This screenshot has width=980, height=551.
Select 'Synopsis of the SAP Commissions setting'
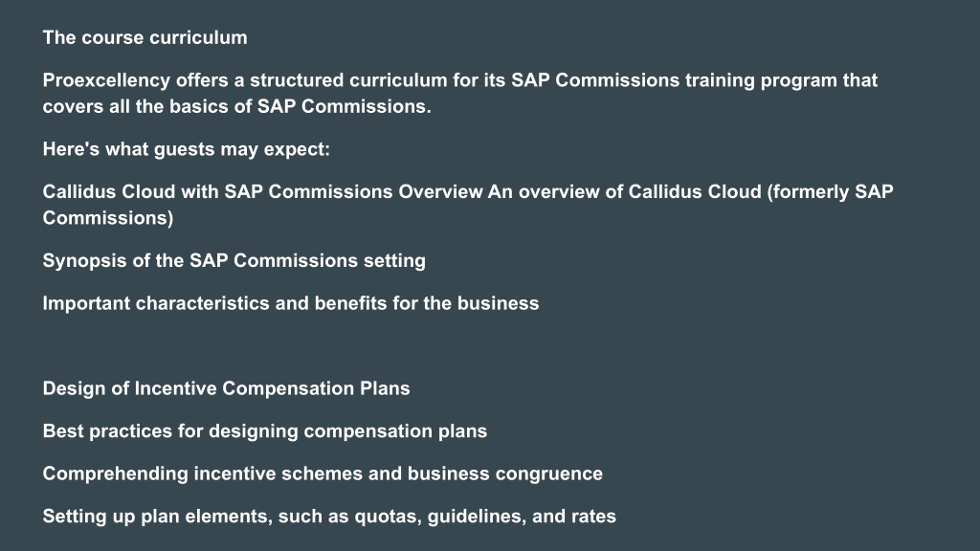(234, 260)
